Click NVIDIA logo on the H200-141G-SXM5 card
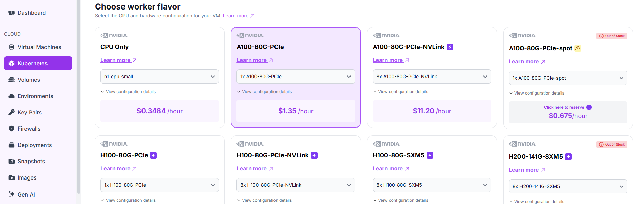 pyautogui.click(x=523, y=144)
